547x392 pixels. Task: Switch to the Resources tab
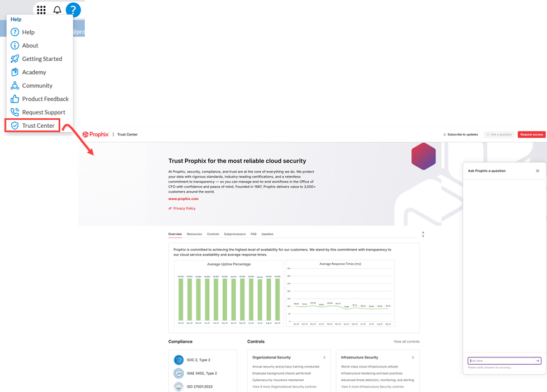[194, 234]
